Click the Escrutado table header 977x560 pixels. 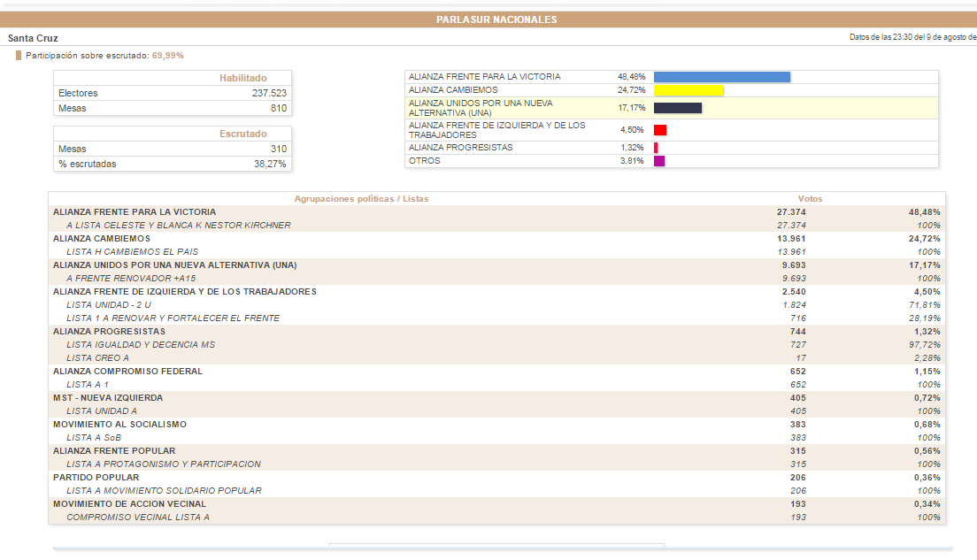243,134
